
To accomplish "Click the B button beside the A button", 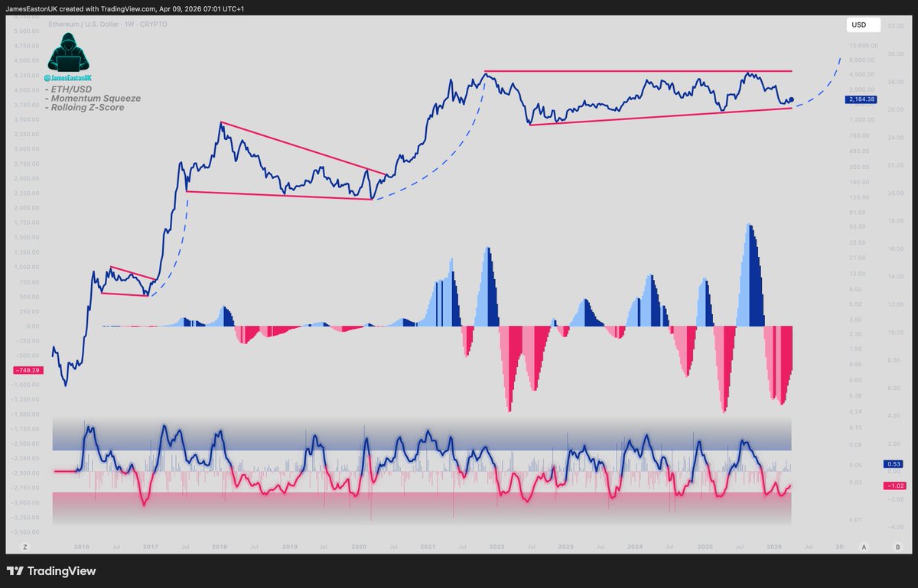I will [897, 547].
